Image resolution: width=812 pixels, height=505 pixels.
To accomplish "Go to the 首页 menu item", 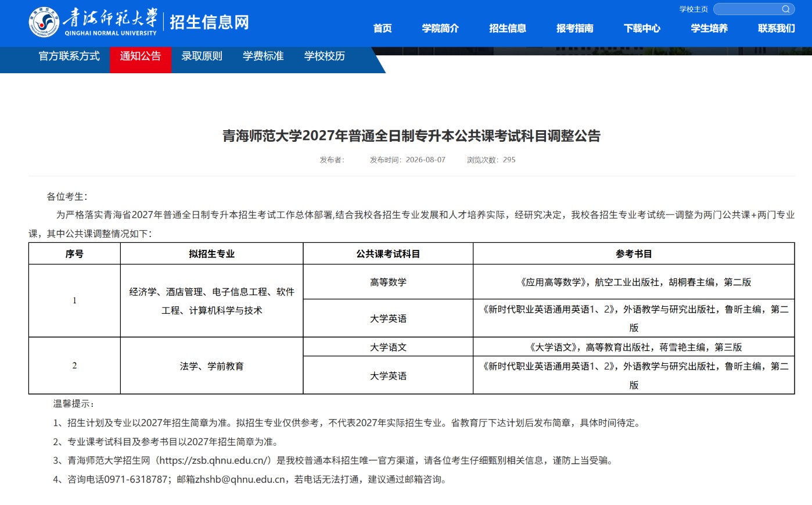I will (382, 28).
